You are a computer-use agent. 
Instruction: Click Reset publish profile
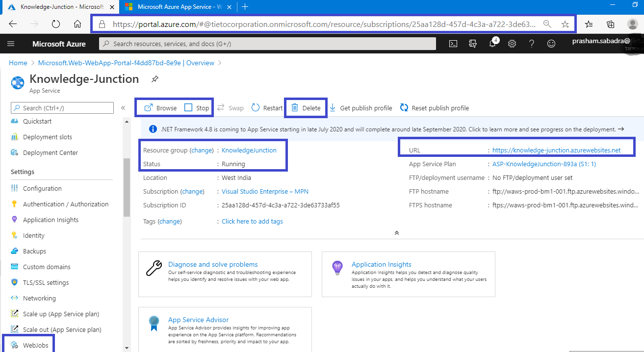[x=435, y=108]
